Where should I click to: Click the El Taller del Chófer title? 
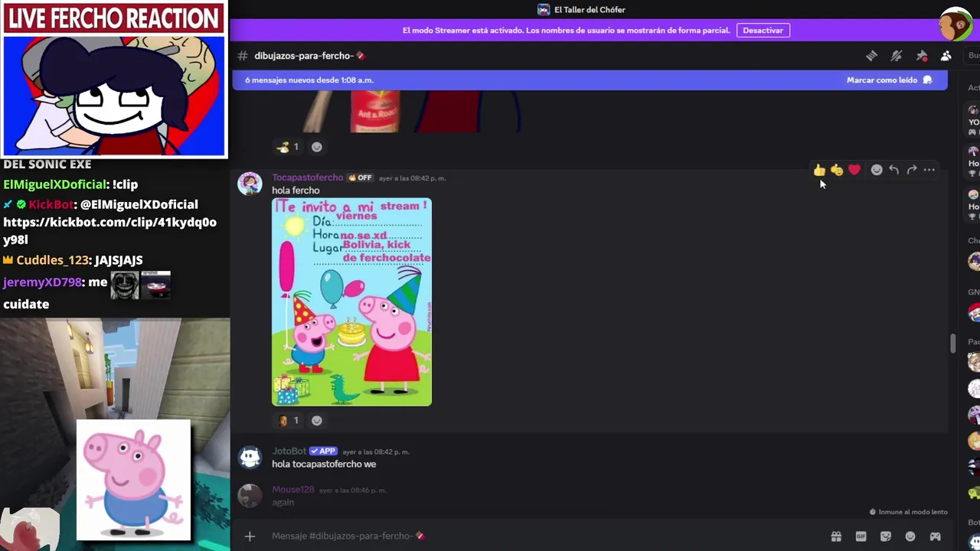[590, 10]
